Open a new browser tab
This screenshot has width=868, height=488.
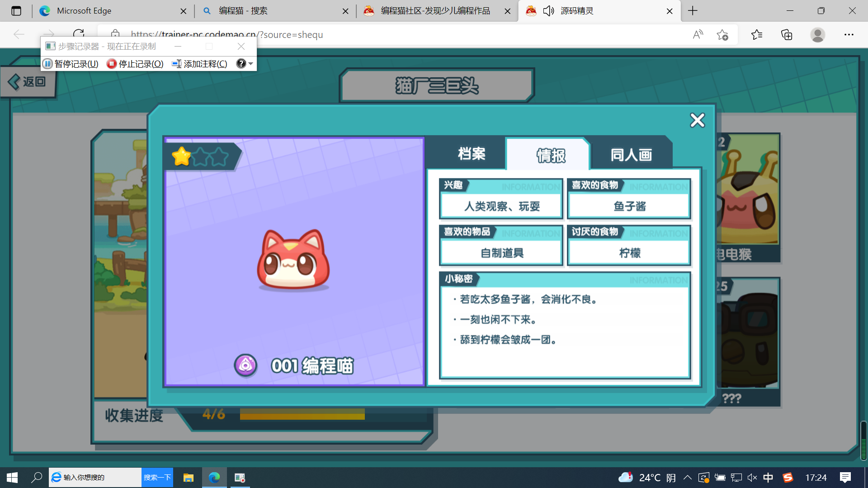click(x=693, y=11)
